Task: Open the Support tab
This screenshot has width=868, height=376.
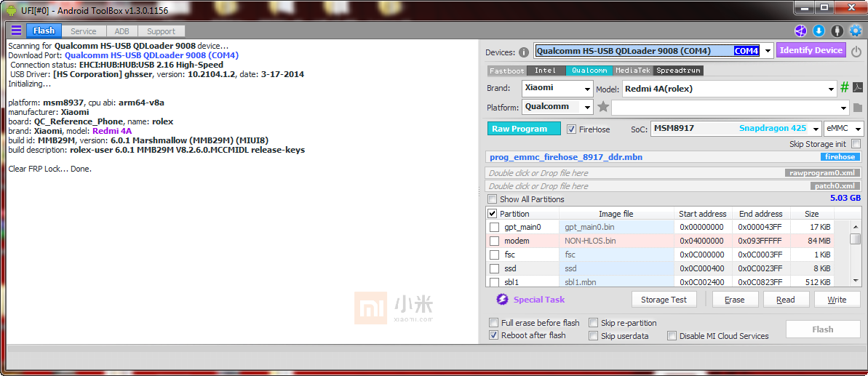Action: [161, 31]
